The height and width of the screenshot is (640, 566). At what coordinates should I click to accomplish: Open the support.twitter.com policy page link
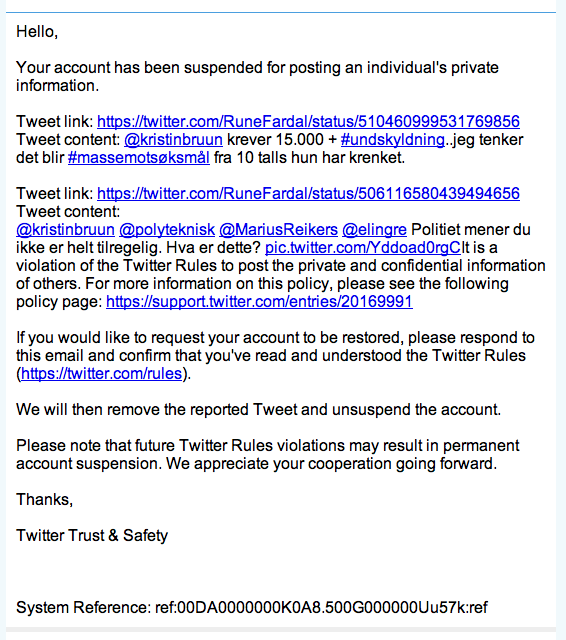pos(259,301)
